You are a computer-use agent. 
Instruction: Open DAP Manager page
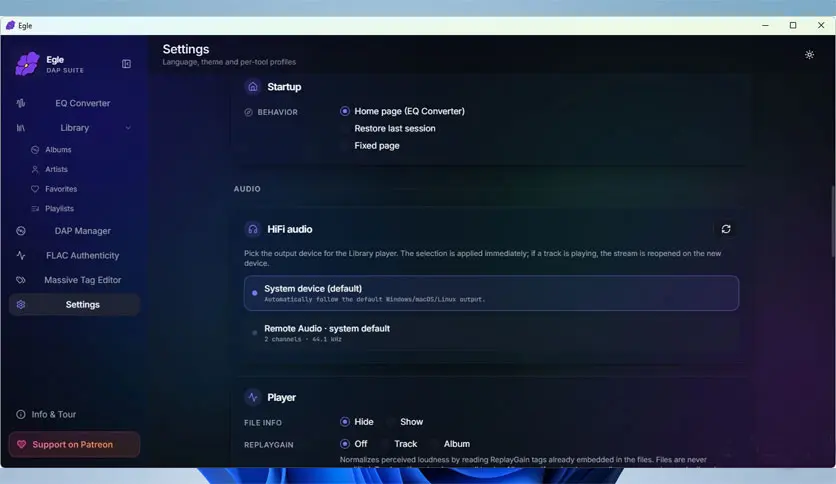coord(75,231)
